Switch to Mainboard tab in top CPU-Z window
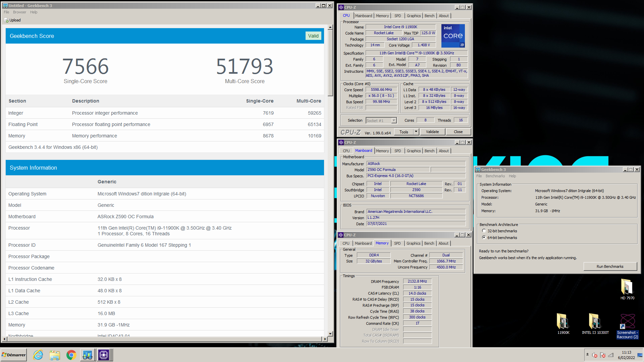The height and width of the screenshot is (362, 644). pos(364,16)
